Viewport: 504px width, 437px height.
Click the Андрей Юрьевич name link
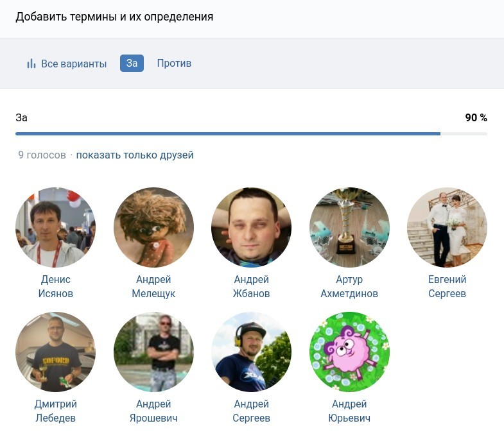click(349, 411)
